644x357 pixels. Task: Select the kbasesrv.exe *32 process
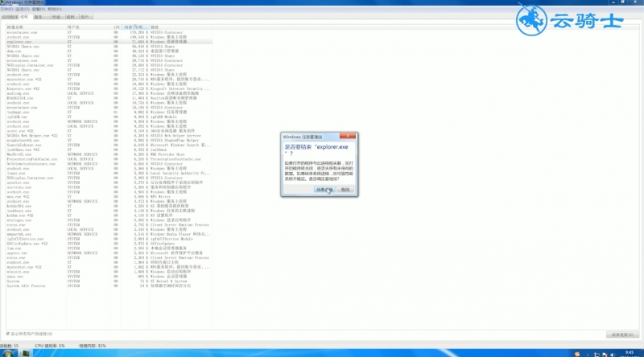(109, 88)
